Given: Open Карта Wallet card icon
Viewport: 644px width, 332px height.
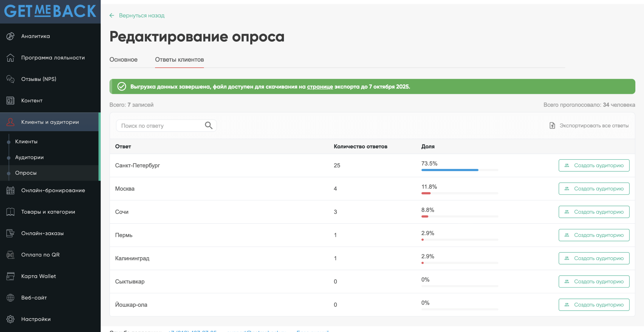Looking at the screenshot, I should (x=10, y=276).
